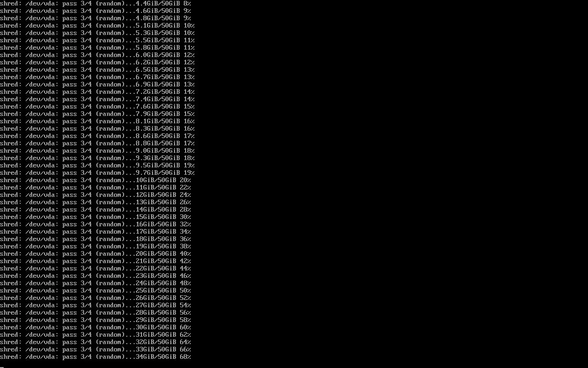Select the 32GiB/50GiB 64% output line

[x=96, y=342]
